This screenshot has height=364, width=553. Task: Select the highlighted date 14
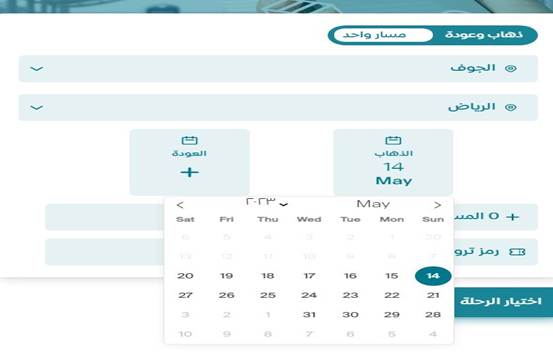tap(433, 276)
